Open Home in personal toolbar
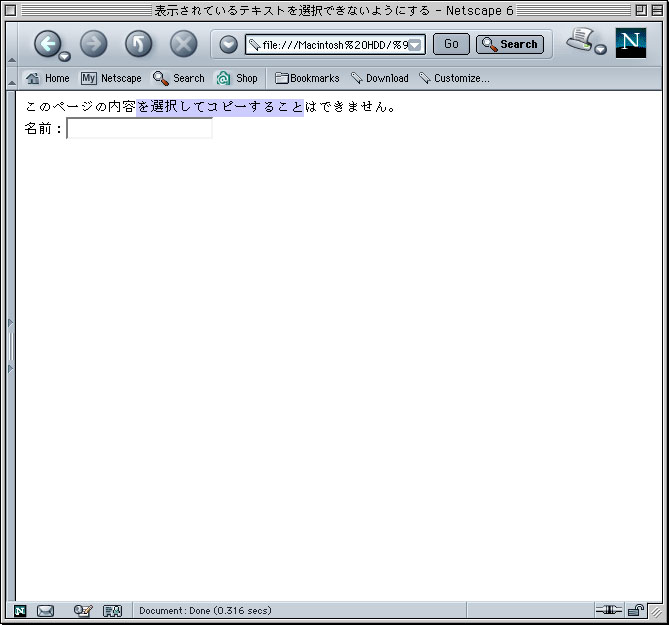Screen dimensions: 669x625 [x=47, y=78]
